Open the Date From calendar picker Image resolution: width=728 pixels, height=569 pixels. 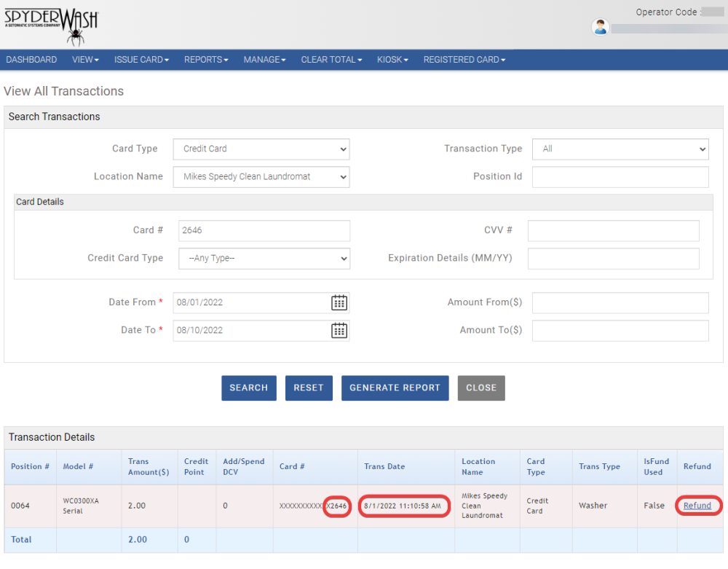[339, 303]
